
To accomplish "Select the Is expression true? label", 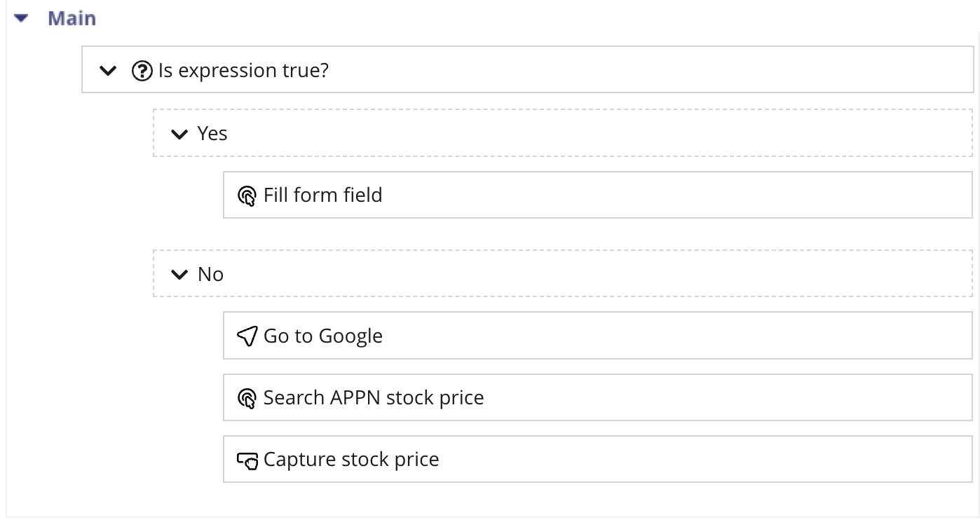I will (x=243, y=71).
